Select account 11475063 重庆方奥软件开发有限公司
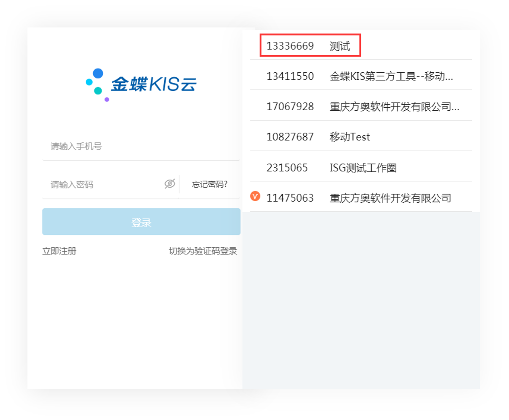The height and width of the screenshot is (420, 509). (361, 197)
